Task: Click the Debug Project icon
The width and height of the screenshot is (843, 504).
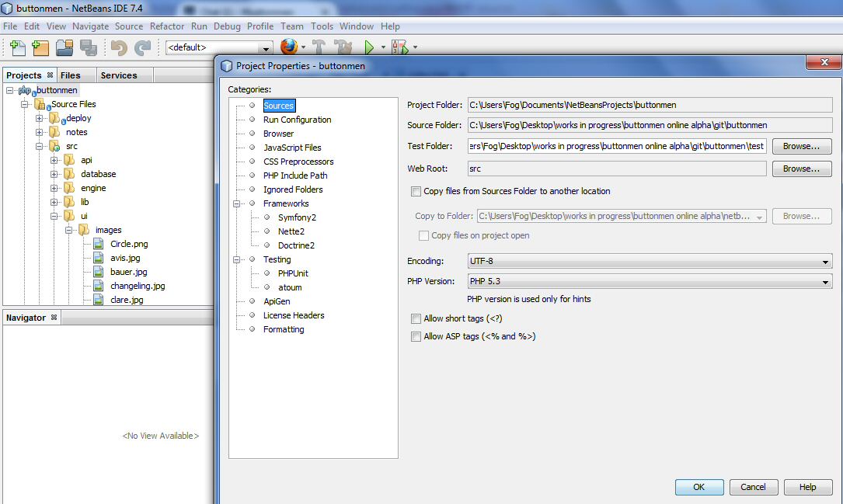Action: 400,47
